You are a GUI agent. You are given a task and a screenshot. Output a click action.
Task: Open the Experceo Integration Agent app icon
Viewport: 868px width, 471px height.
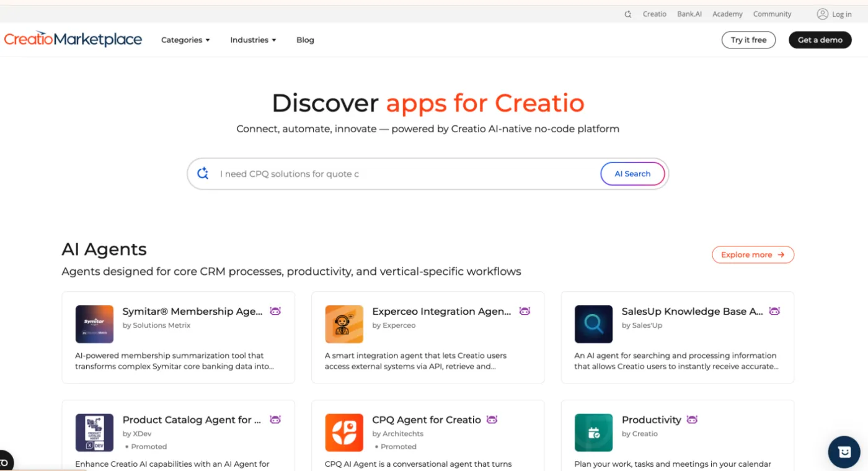344,324
